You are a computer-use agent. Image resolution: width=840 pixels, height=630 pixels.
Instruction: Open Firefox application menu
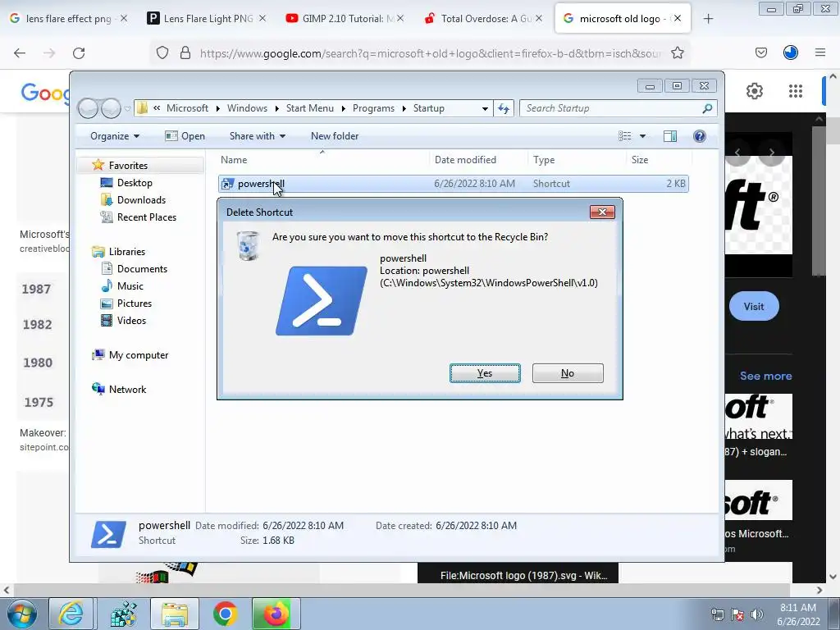tap(820, 52)
